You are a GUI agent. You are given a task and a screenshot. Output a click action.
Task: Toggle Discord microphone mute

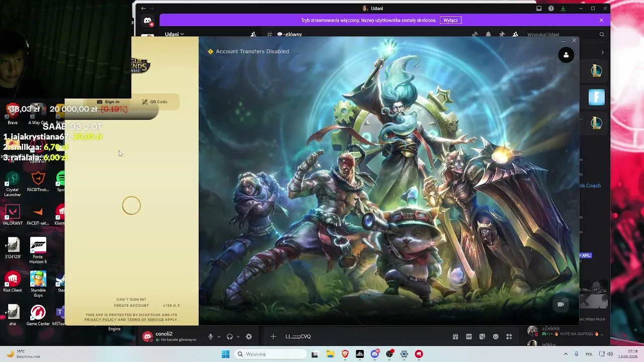click(x=211, y=336)
